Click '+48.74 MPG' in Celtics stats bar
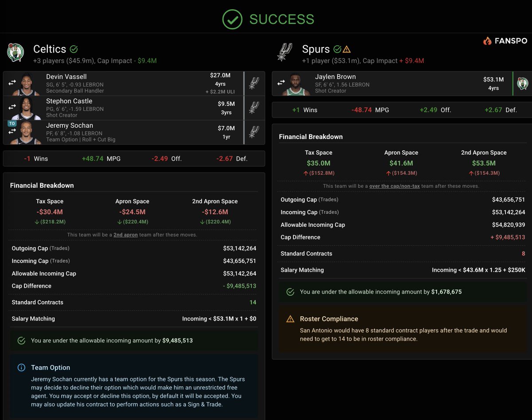The width and height of the screenshot is (532, 420). click(101, 158)
